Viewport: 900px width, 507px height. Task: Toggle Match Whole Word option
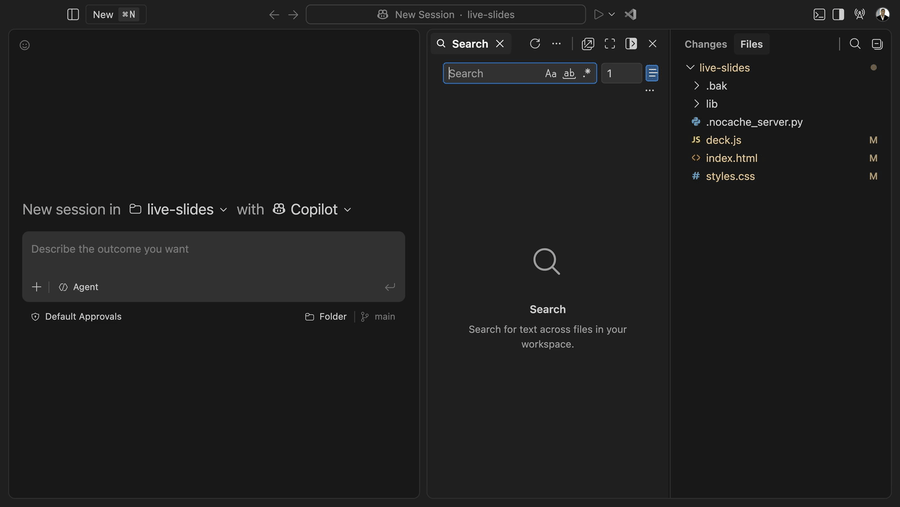tap(569, 73)
